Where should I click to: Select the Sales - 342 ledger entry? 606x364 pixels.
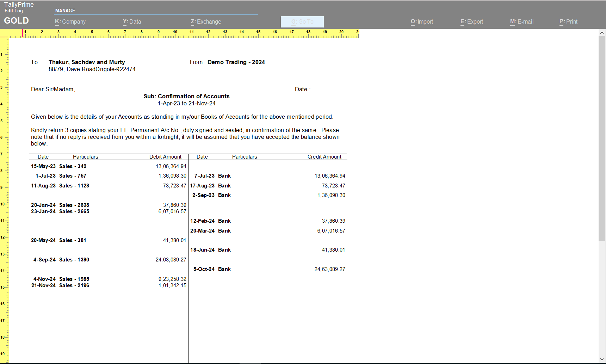[x=73, y=166]
